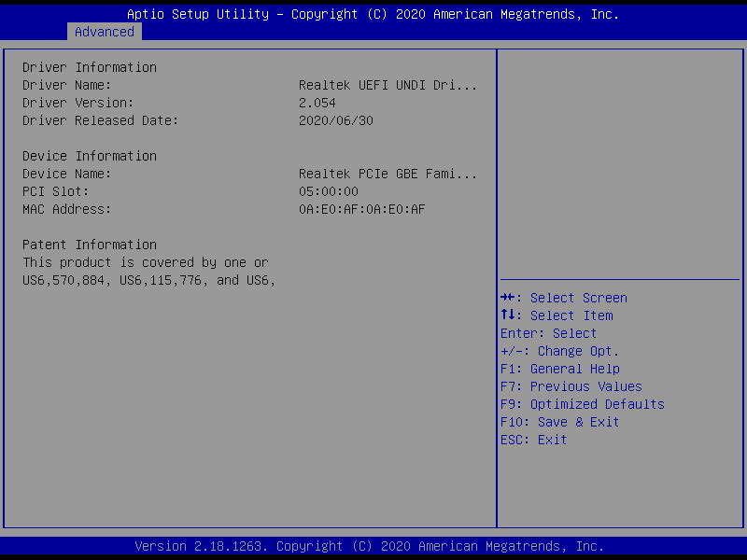The width and height of the screenshot is (747, 560).
Task: Click the Patent Information heading
Action: click(x=90, y=245)
